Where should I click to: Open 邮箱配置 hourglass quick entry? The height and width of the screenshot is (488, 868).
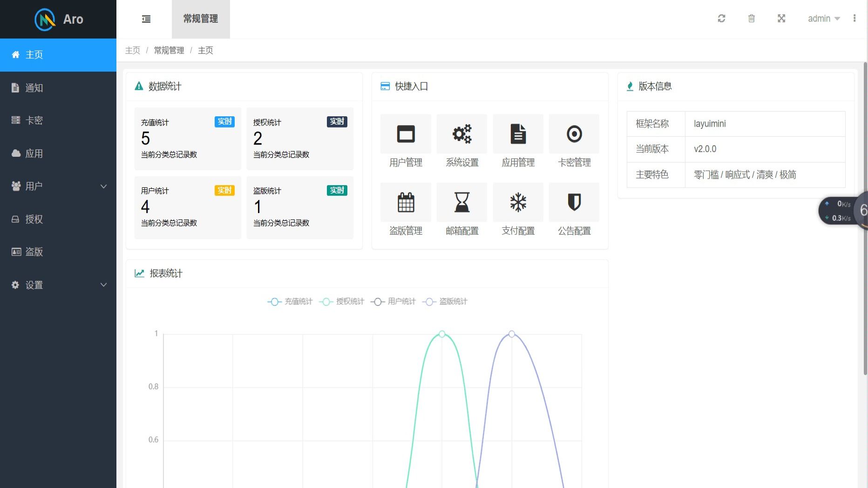click(x=462, y=202)
